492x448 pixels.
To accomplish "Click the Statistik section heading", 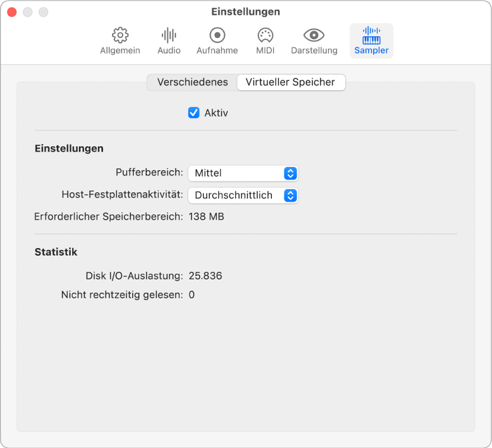I will click(56, 252).
